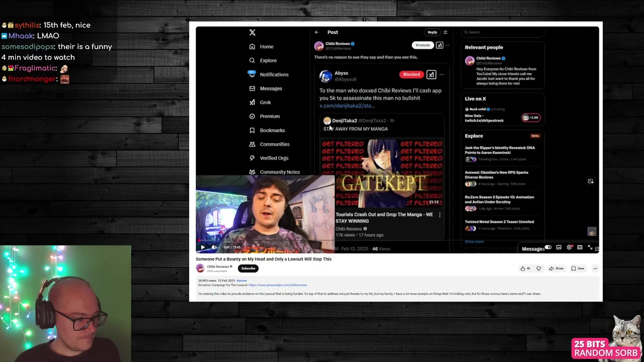Open more options on Chibi Reviews post
The height and width of the screenshot is (362, 644).
click(x=447, y=45)
